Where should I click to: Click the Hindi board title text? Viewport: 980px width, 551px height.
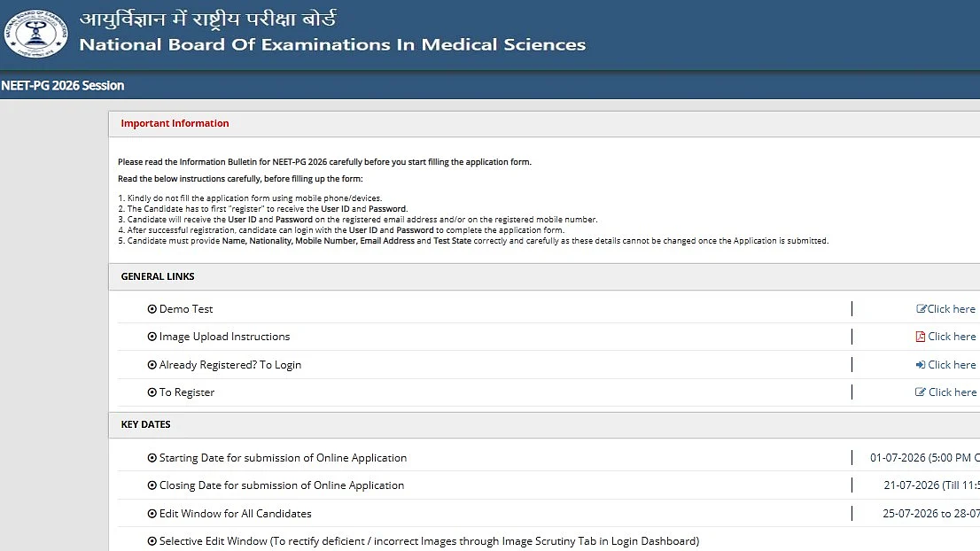click(208, 19)
